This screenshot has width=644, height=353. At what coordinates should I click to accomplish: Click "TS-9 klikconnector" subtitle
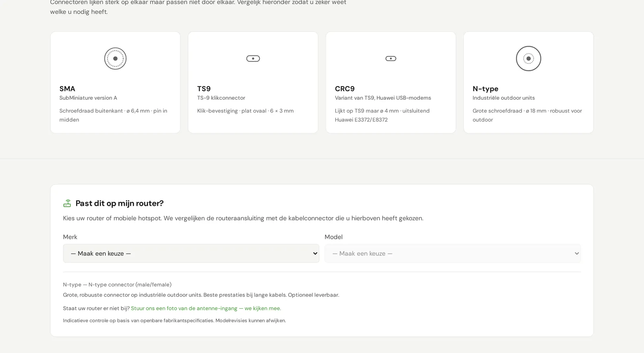pos(221,98)
